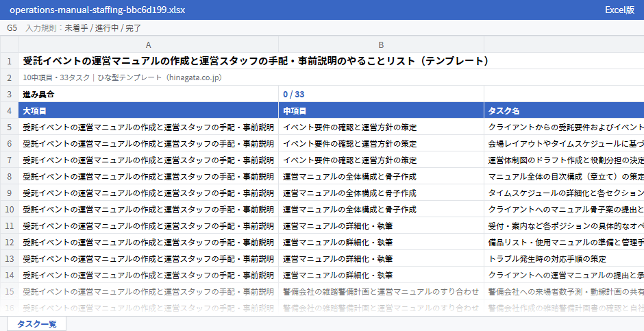Click the file name operations-manual-staffing-bbc6d199.xlsx
This screenshot has height=331, width=644.
[x=97, y=10]
